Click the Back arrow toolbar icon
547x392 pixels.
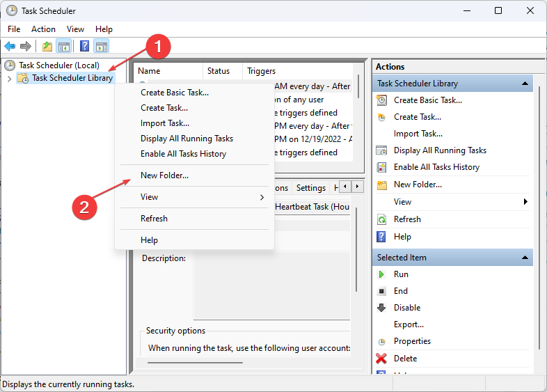click(10, 46)
